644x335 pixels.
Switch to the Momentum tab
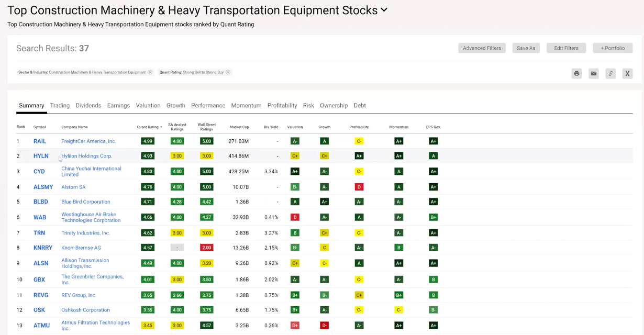[246, 105]
